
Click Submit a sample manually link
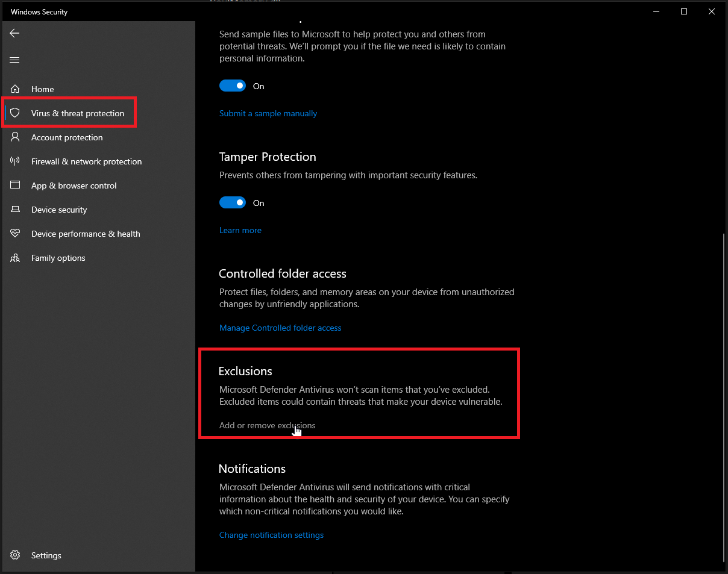268,113
